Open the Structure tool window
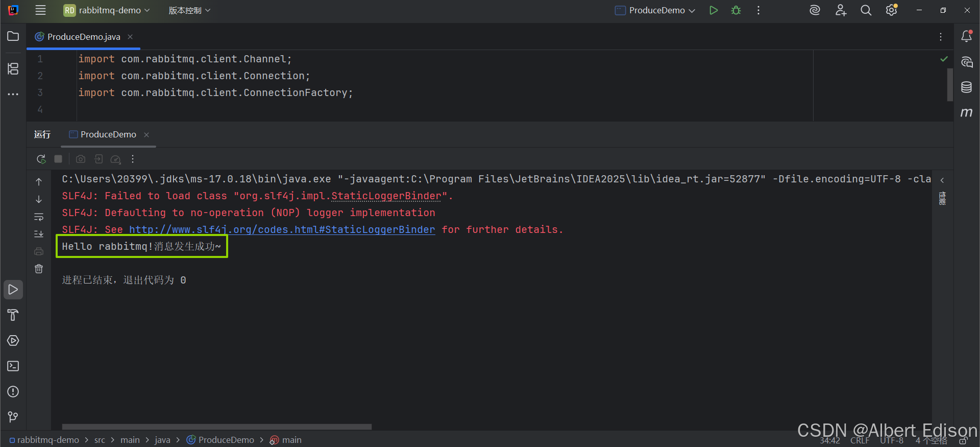The height and width of the screenshot is (447, 980). pos(13,68)
